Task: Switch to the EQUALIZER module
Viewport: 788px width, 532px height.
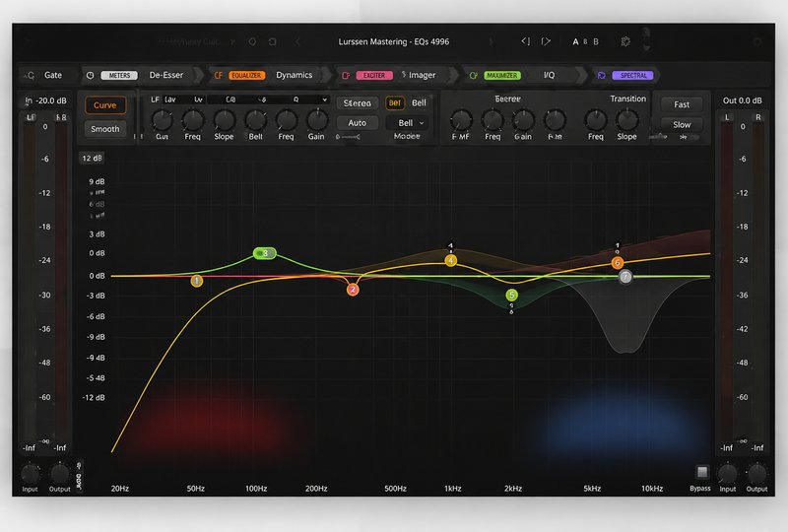Action: click(x=247, y=76)
